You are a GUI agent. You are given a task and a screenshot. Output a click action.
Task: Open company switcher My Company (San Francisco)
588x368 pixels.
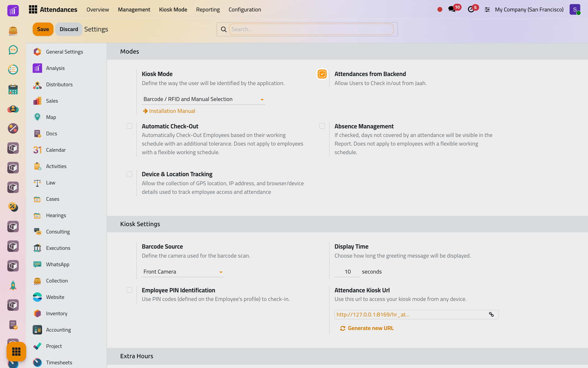click(x=529, y=10)
